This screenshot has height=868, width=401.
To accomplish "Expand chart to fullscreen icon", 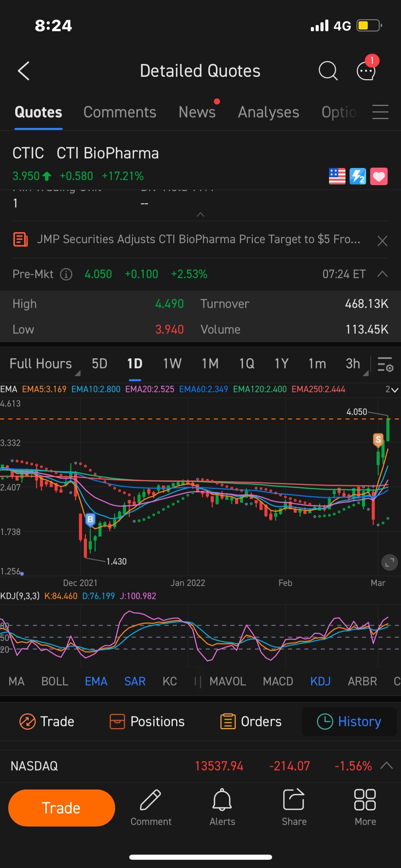I will pyautogui.click(x=389, y=563).
